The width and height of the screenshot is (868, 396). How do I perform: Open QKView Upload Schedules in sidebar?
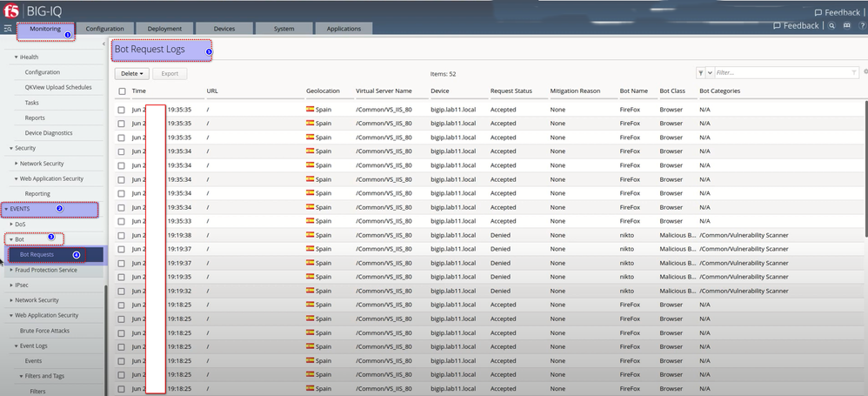click(x=58, y=87)
